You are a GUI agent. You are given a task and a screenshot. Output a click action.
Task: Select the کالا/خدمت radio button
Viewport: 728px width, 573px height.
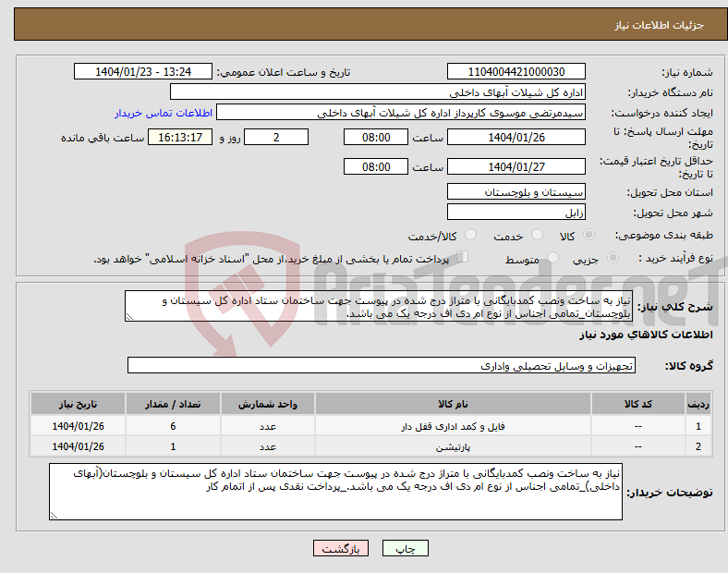(470, 235)
